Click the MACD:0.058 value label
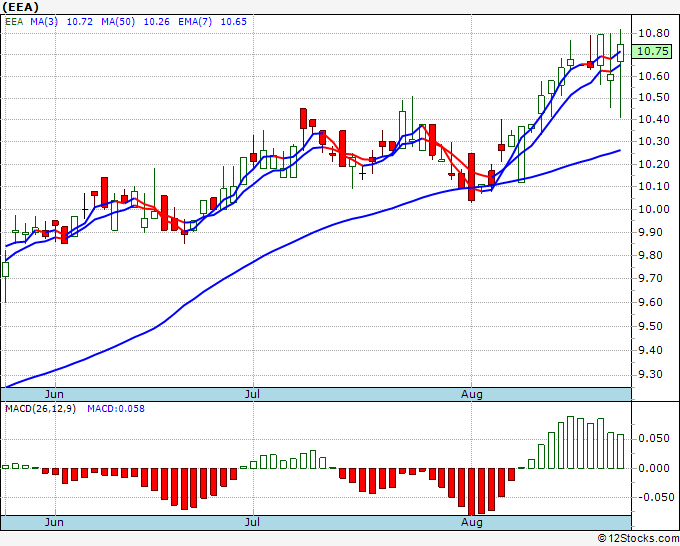 (116, 409)
